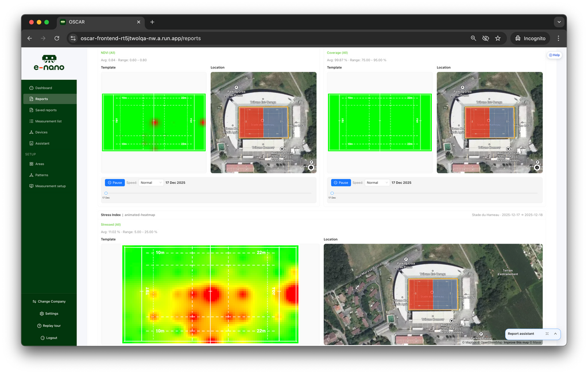The width and height of the screenshot is (588, 374).
Task: Toggle Incognito account indicator in browser
Action: click(530, 38)
